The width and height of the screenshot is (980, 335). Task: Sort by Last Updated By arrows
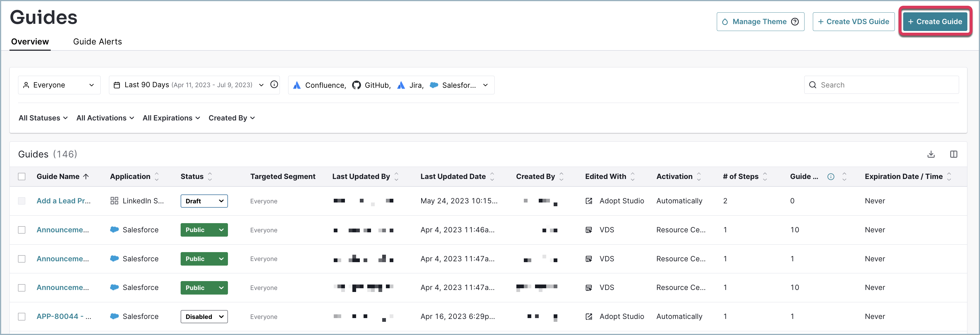coord(396,176)
